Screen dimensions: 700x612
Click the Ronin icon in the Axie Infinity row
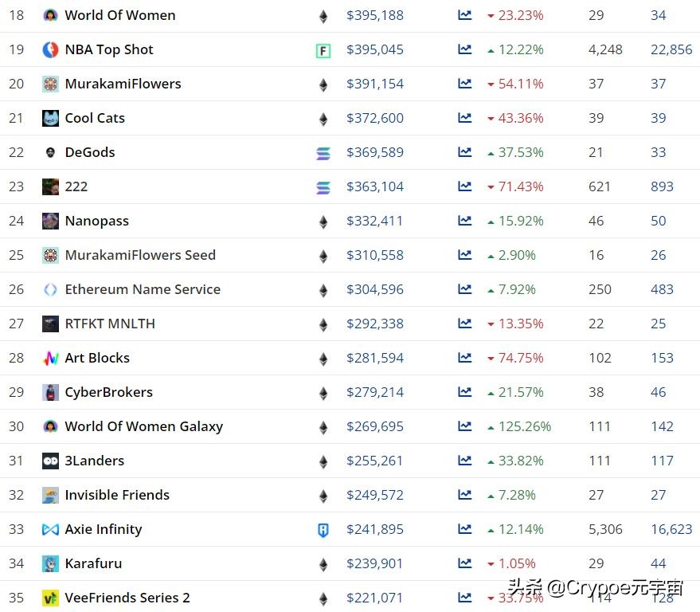[323, 530]
